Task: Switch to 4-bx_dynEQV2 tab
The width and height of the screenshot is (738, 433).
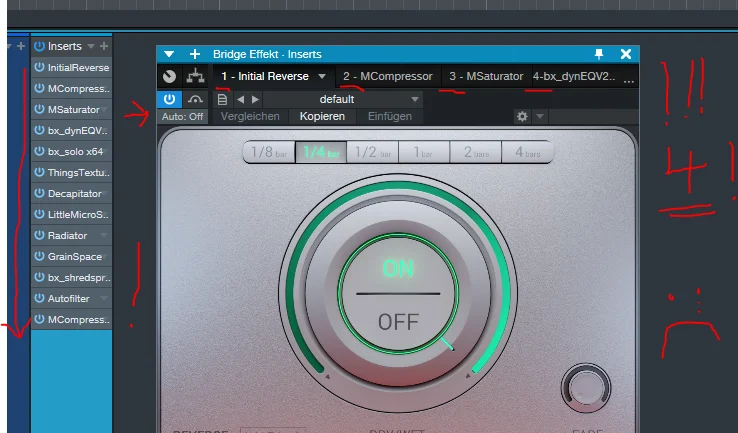Action: (574, 76)
